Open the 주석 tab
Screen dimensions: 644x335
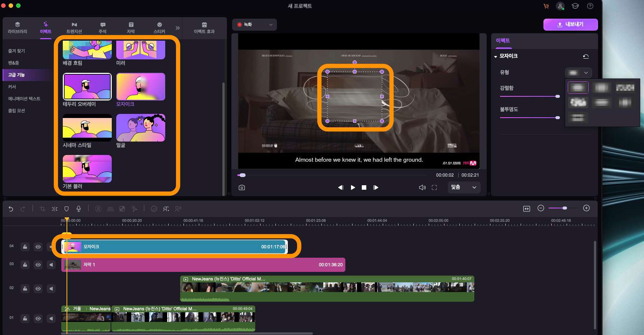[x=102, y=28]
